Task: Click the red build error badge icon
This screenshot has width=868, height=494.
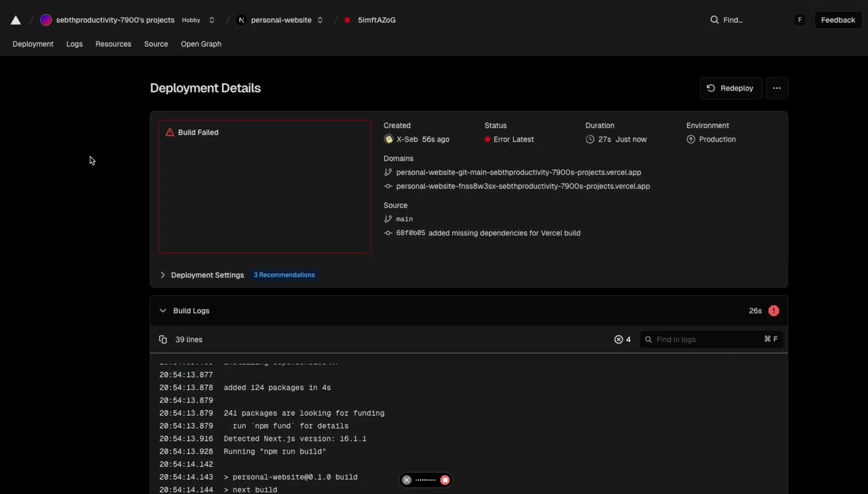Action: coord(773,311)
